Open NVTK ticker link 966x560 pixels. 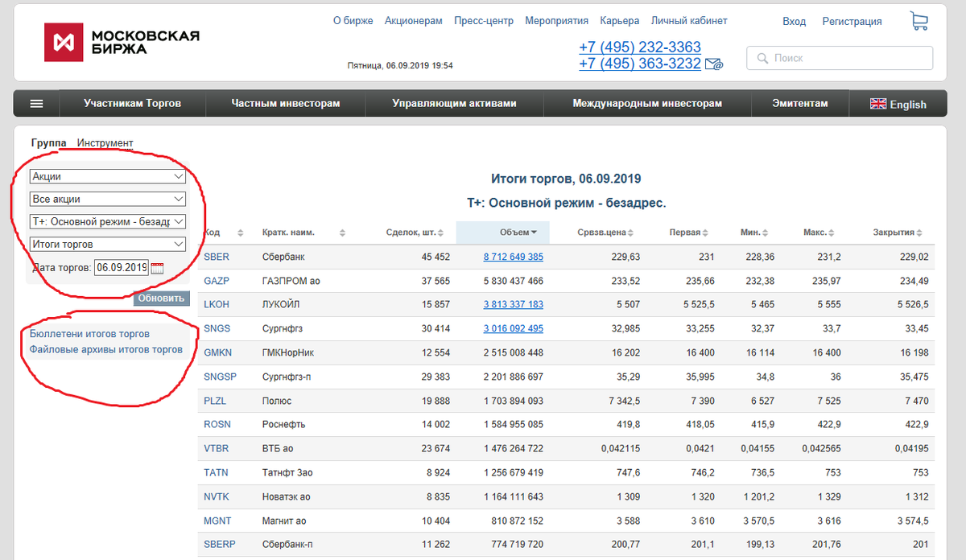click(x=217, y=496)
